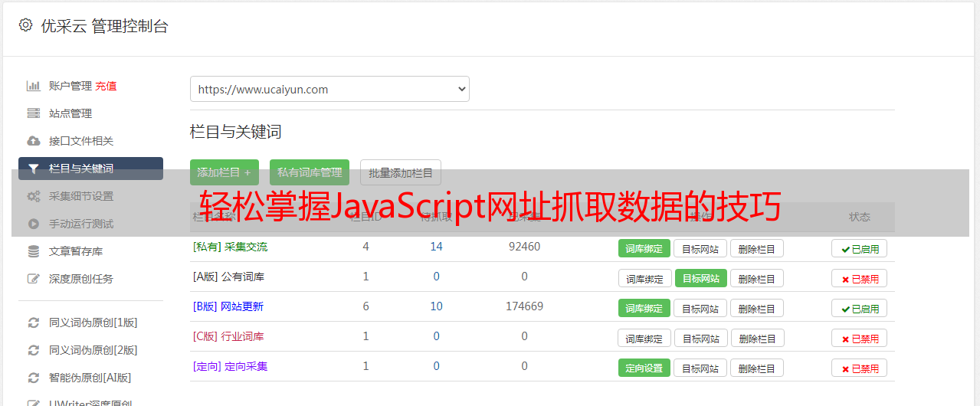Click the 栏目与关键词 page heading
This screenshot has height=406, width=980.
point(236,132)
